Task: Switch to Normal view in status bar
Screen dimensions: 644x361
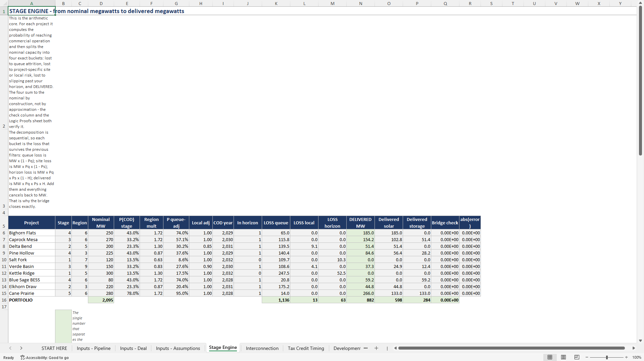Action: [x=550, y=357]
